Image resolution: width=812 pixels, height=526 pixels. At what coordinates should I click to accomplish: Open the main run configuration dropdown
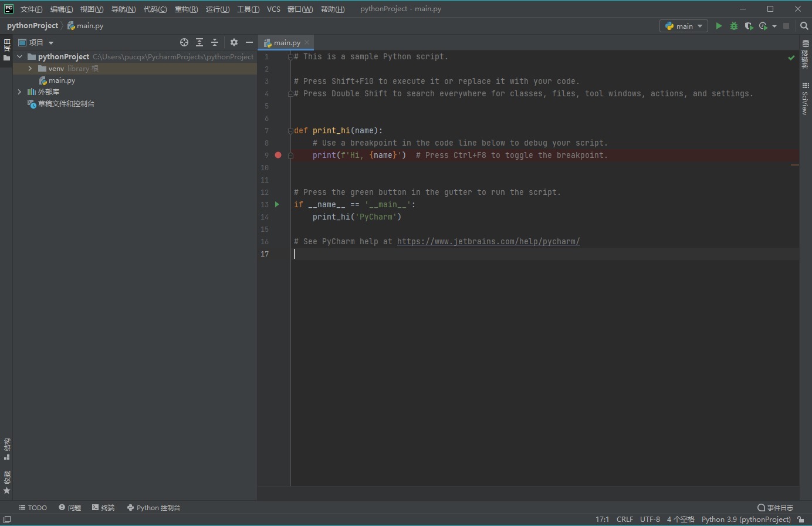coord(683,26)
